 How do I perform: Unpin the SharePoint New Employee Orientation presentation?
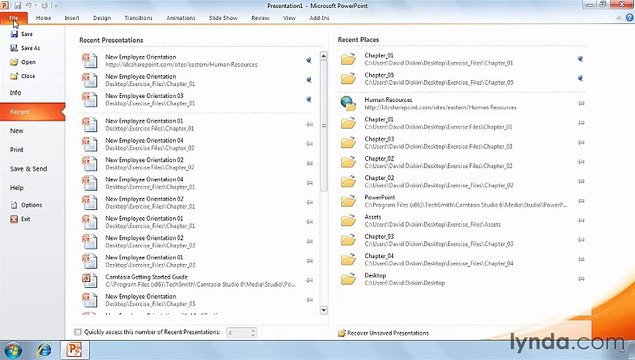coord(309,60)
